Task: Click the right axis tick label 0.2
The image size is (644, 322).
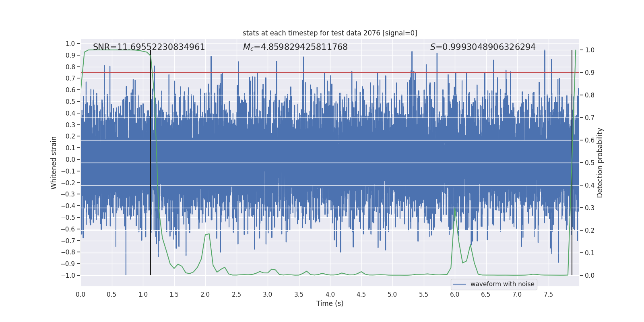Action: [590, 230]
